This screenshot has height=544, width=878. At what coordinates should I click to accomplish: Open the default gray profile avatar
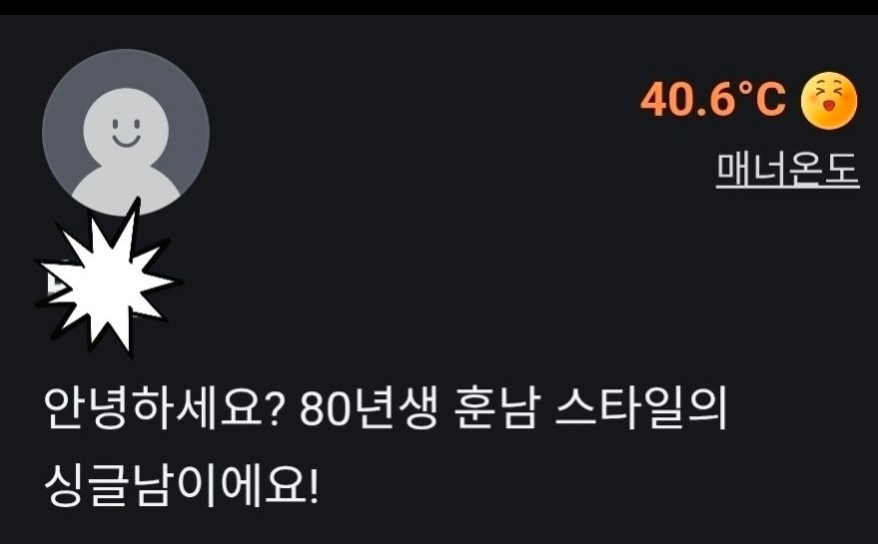point(125,133)
